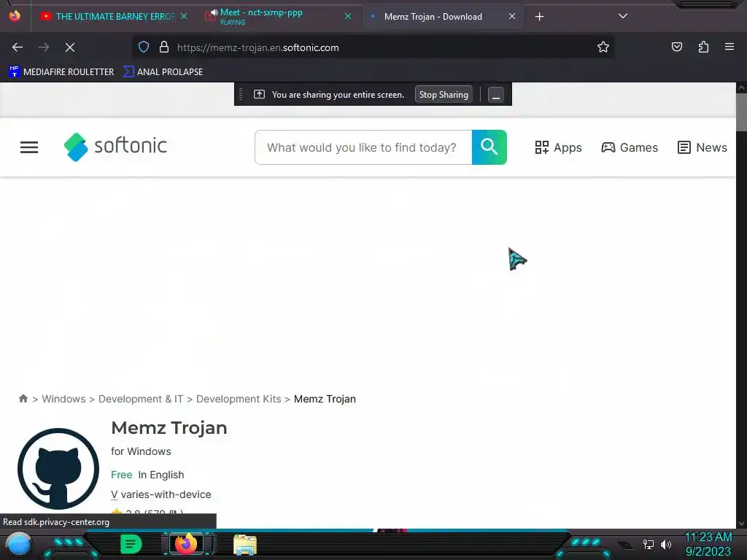Viewport: 747px width, 560px height.
Task: Open the News section
Action: click(703, 147)
